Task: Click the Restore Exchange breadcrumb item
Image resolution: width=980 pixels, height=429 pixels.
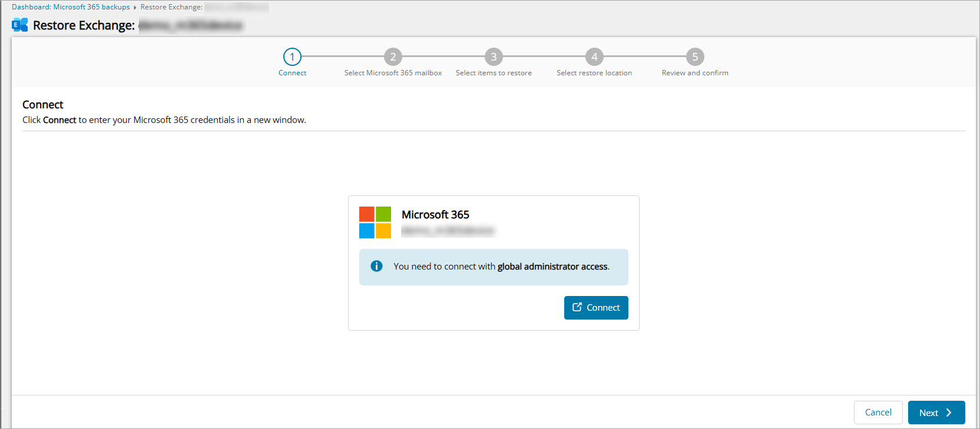Action: point(171,7)
